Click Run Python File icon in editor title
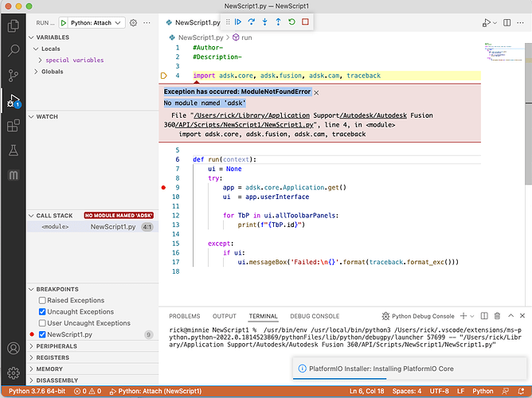This screenshot has width=532, height=398. (x=486, y=23)
